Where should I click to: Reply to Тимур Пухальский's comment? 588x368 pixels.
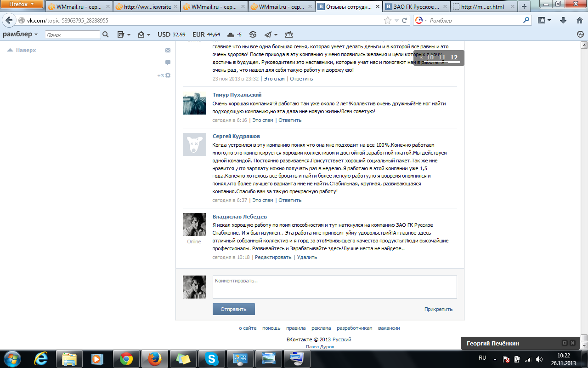[290, 120]
